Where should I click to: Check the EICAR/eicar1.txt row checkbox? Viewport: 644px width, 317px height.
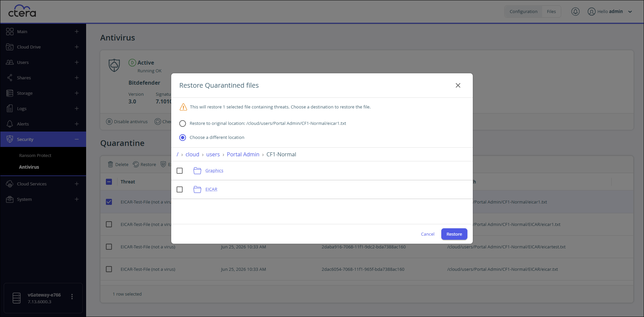click(109, 224)
